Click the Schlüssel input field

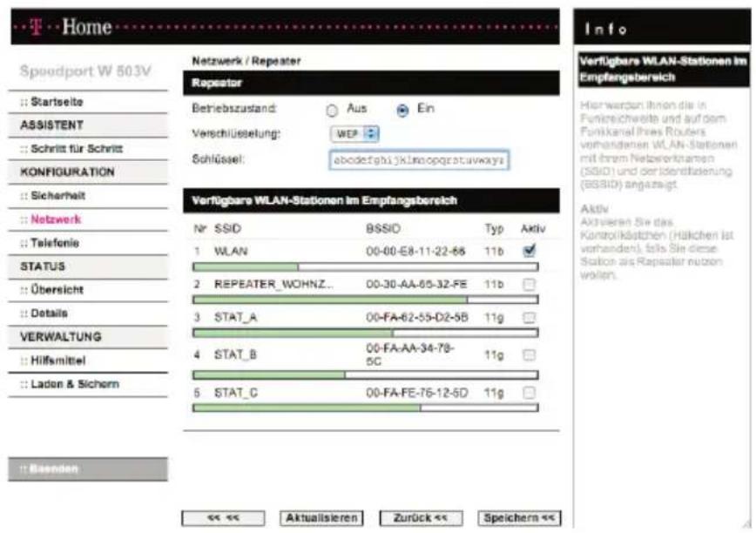pyautogui.click(x=418, y=160)
